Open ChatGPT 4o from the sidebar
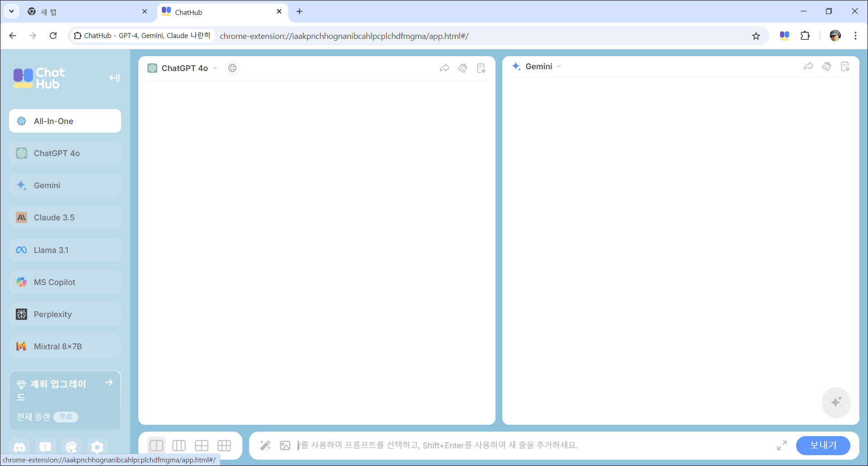The width and height of the screenshot is (868, 466). 65,153
